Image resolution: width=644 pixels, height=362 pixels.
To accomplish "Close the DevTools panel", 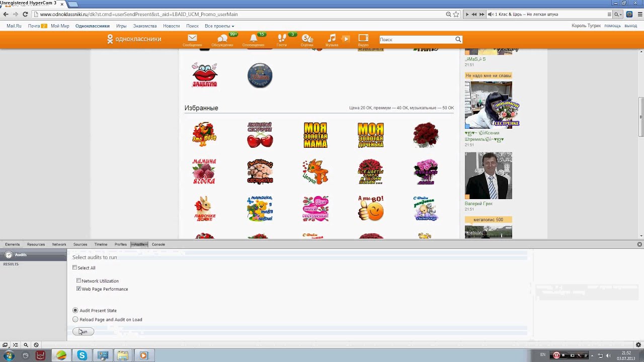I will 639,244.
